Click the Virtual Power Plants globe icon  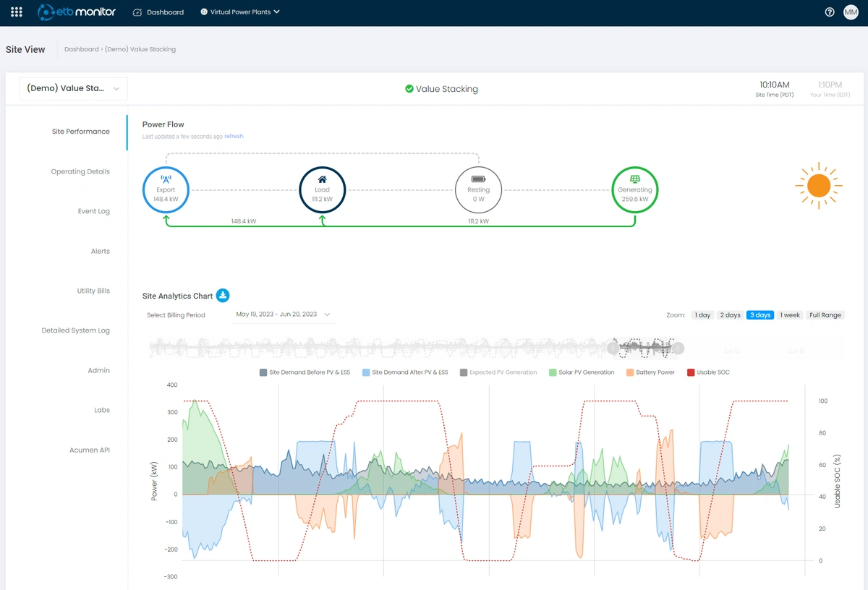coord(204,12)
